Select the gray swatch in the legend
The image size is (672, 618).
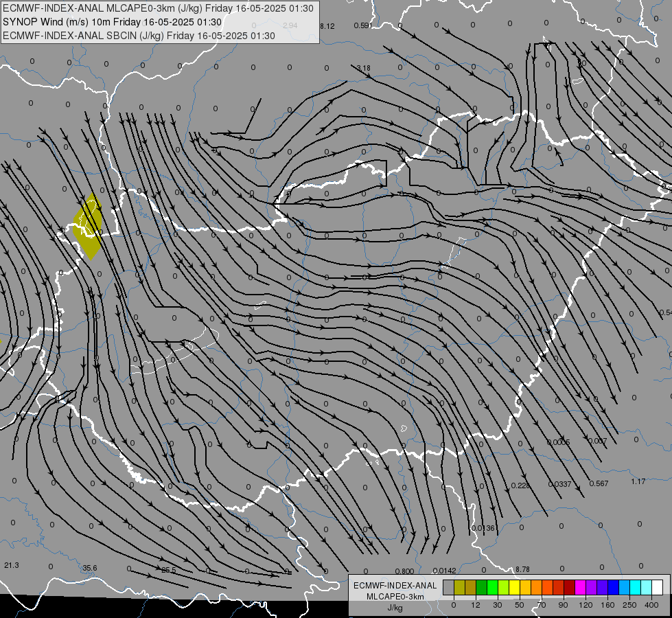tap(449, 588)
